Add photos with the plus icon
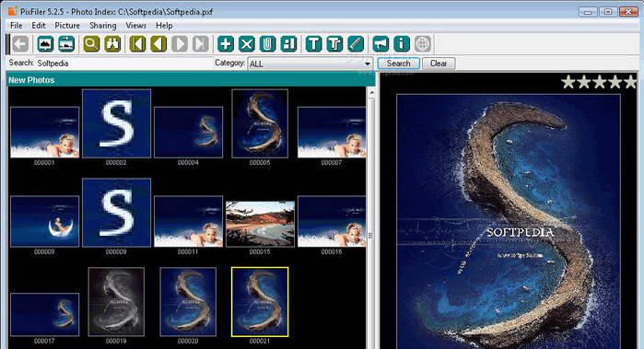Viewport: 644px width, 349px height. click(226, 44)
